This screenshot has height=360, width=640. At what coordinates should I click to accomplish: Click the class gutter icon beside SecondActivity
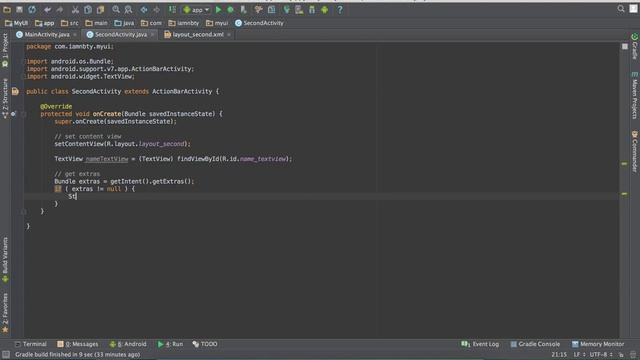click(15, 91)
